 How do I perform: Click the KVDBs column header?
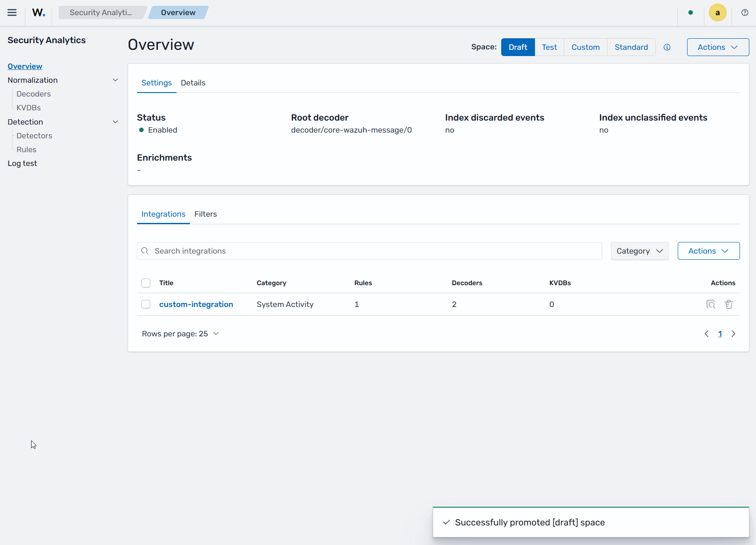(560, 283)
